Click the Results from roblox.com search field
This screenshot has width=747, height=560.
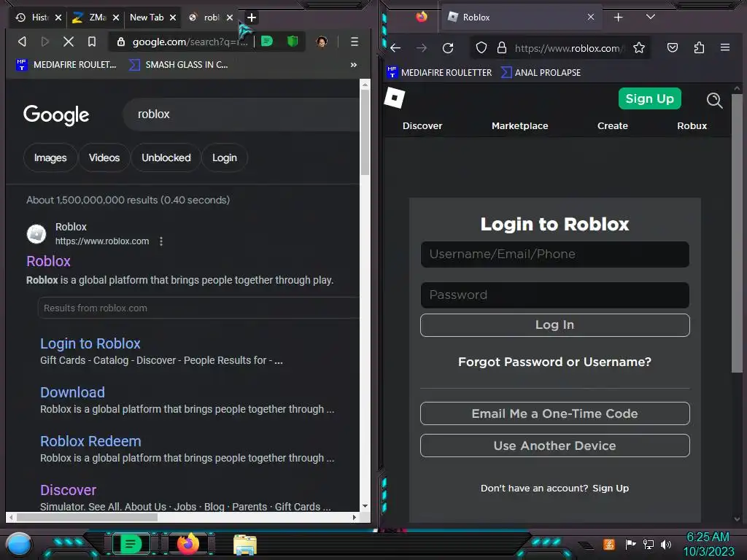click(198, 308)
